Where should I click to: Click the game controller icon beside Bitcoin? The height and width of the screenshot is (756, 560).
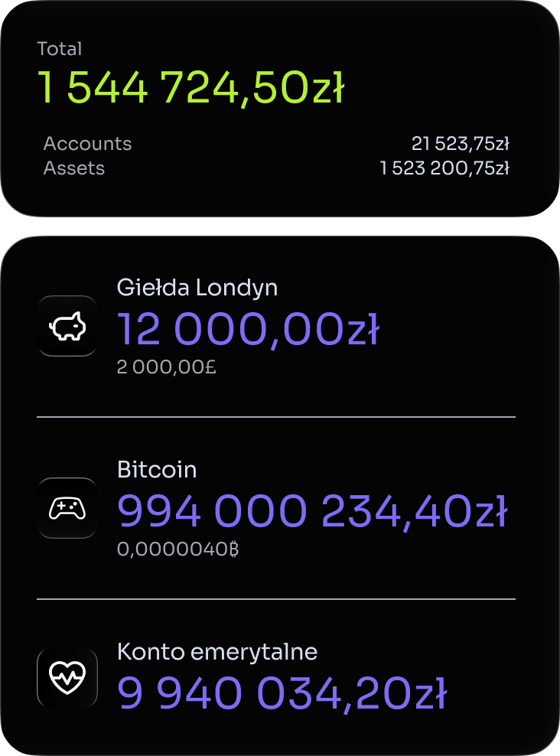click(x=67, y=508)
